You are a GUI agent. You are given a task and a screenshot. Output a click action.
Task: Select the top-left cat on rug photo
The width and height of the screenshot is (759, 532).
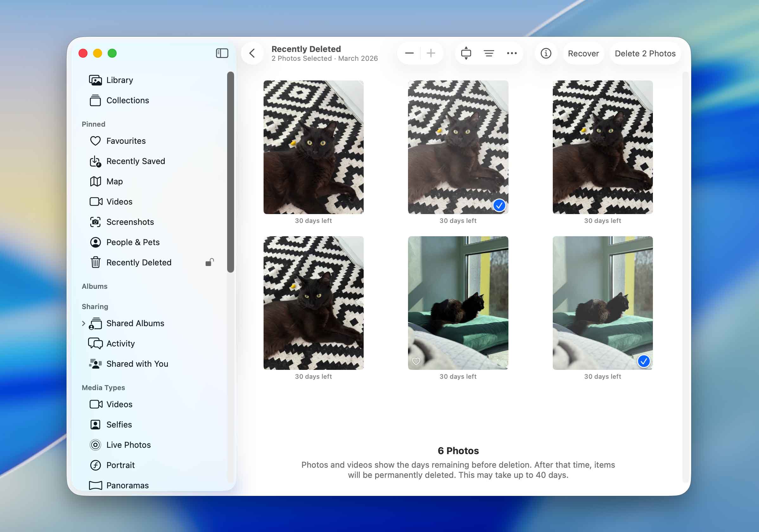pyautogui.click(x=313, y=147)
